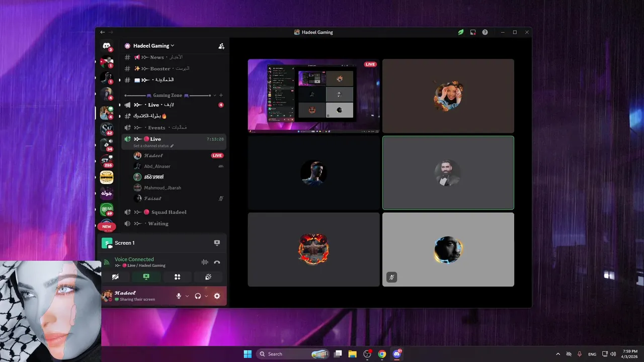This screenshot has height=362, width=644.
Task: Open activities launcher icon
Action: tap(177, 277)
